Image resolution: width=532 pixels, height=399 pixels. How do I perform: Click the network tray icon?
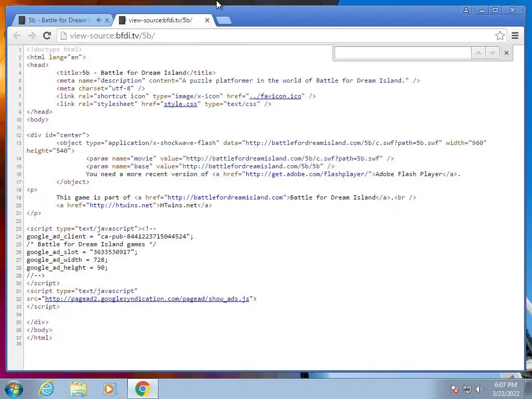pos(467,389)
